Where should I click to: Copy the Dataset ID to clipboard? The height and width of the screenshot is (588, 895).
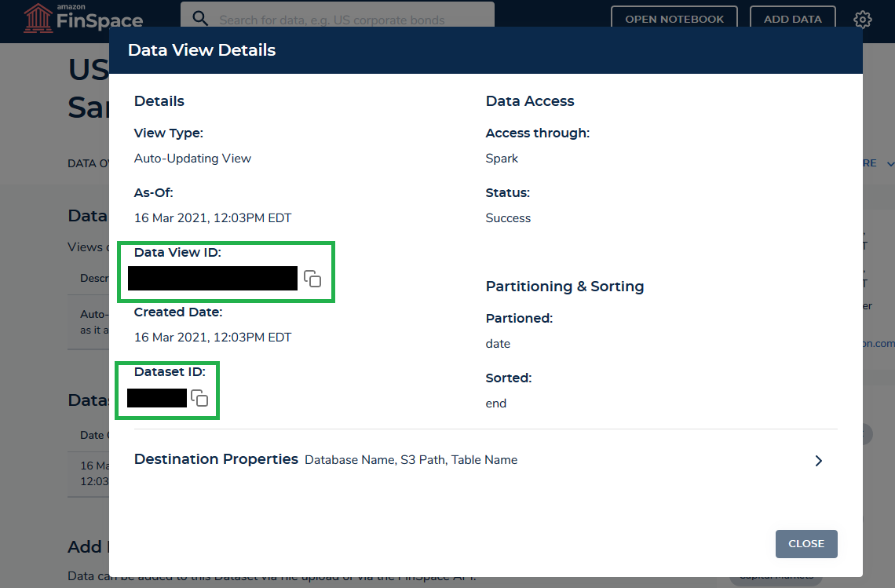click(x=200, y=398)
